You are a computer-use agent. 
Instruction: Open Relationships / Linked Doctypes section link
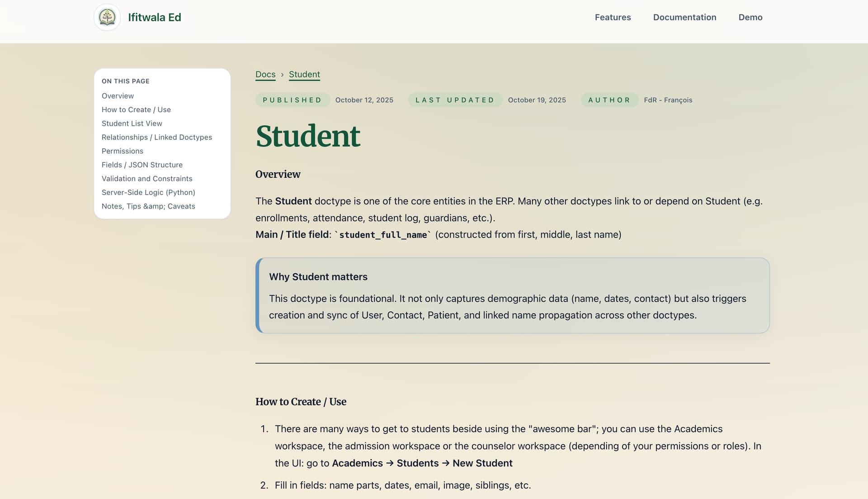click(156, 137)
